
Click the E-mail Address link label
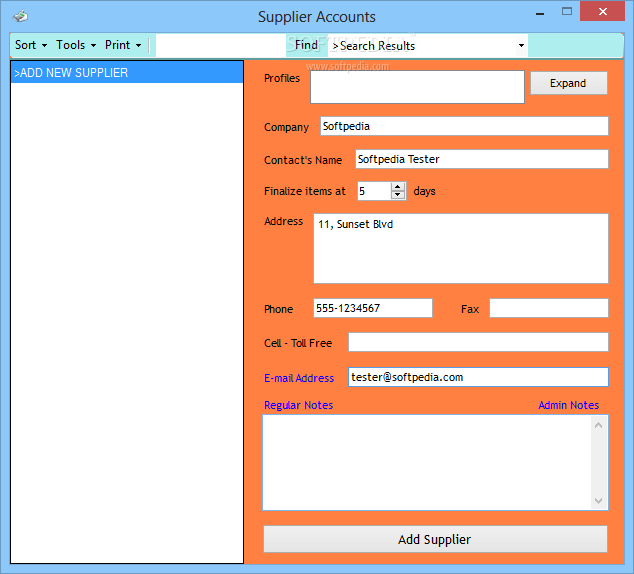[299, 378]
